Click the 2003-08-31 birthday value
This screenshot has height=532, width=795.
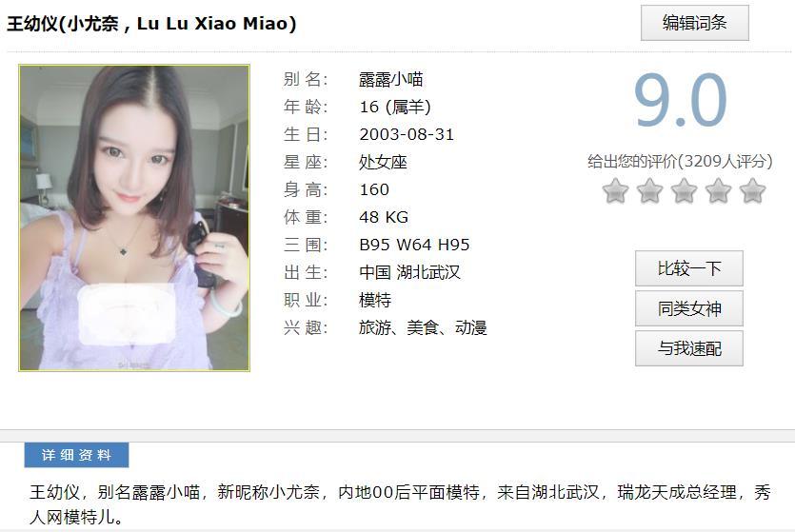[407, 134]
